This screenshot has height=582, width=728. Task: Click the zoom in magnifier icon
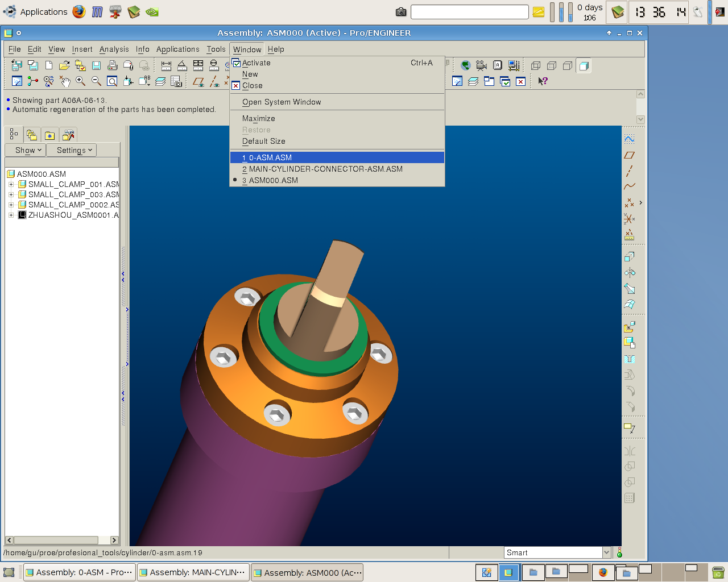pos(81,81)
